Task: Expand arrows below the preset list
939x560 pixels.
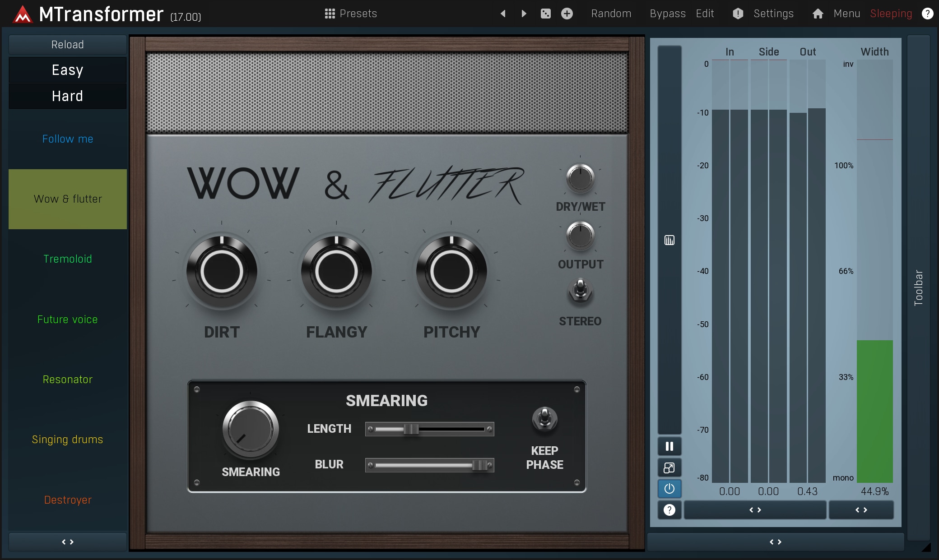Action: point(68,542)
